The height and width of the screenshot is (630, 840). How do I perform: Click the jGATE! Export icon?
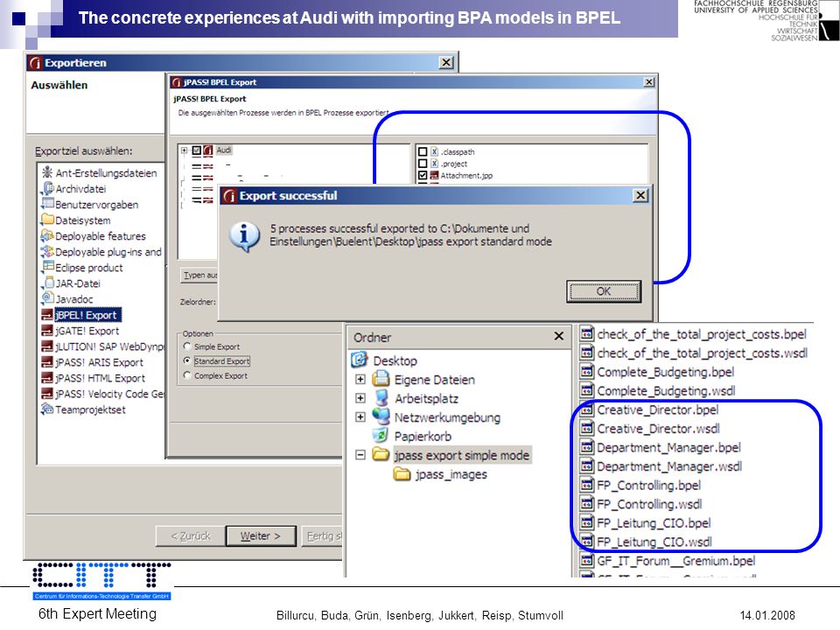click(47, 330)
